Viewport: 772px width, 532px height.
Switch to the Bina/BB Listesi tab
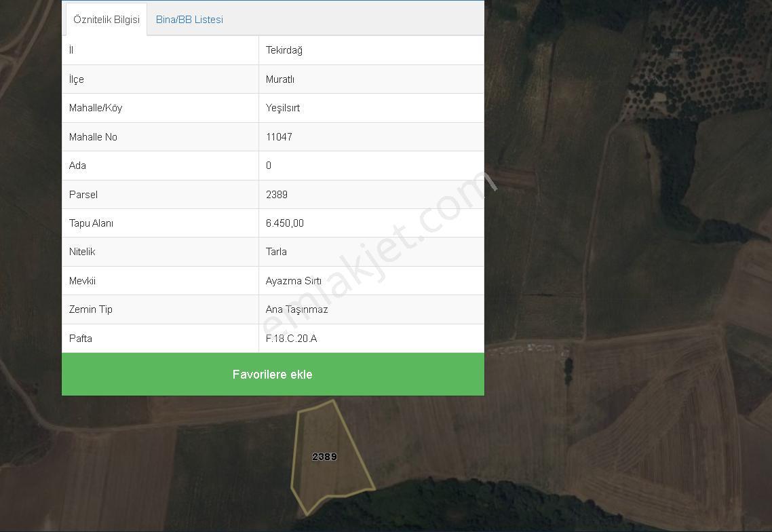pos(189,20)
